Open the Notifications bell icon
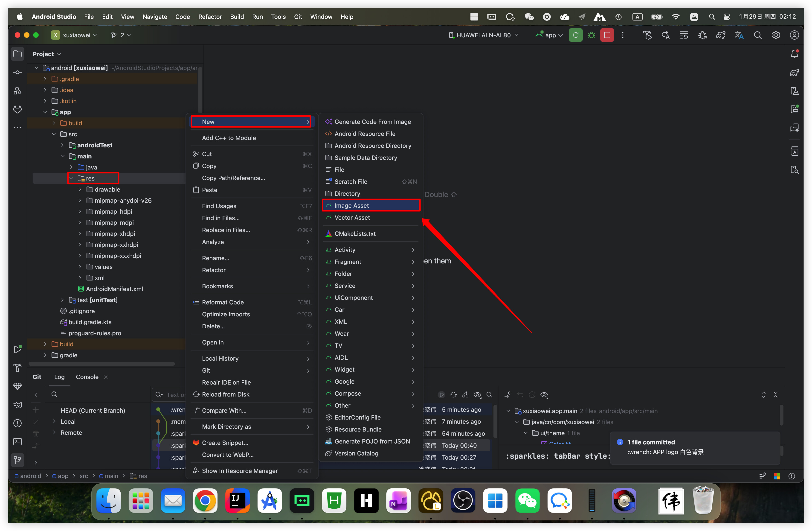 click(x=794, y=54)
